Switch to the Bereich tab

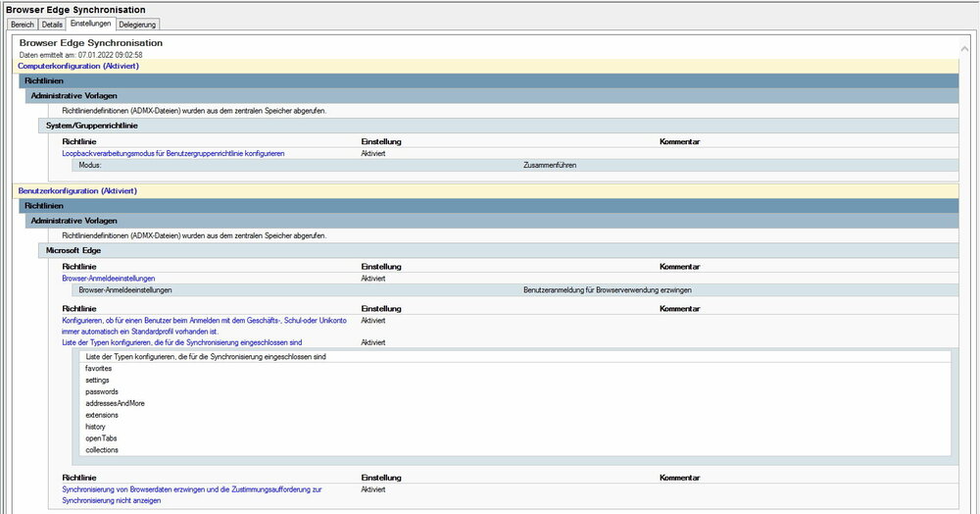tap(22, 24)
